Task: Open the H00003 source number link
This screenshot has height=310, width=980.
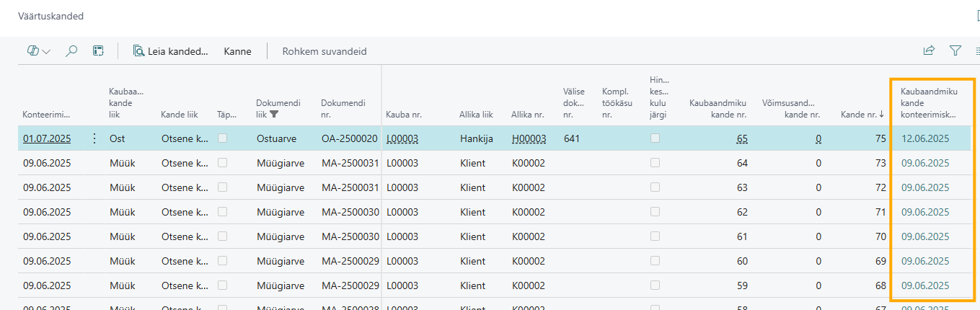Action: tap(529, 138)
